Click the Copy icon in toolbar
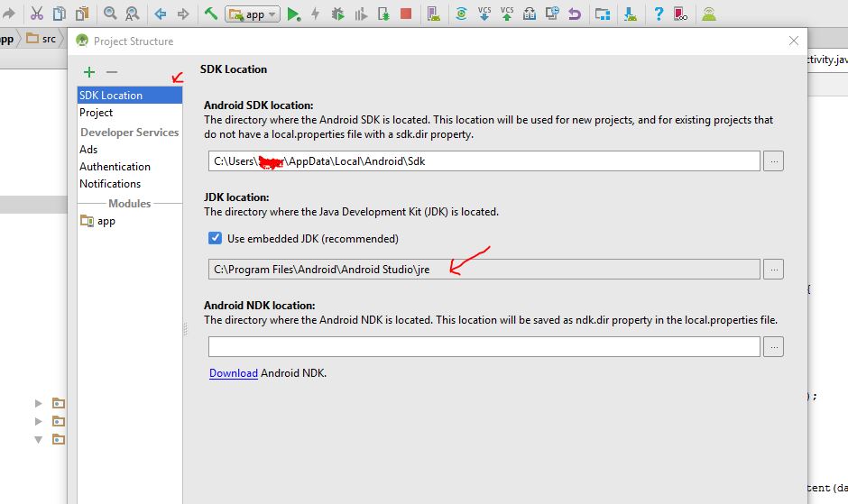 coord(60,14)
